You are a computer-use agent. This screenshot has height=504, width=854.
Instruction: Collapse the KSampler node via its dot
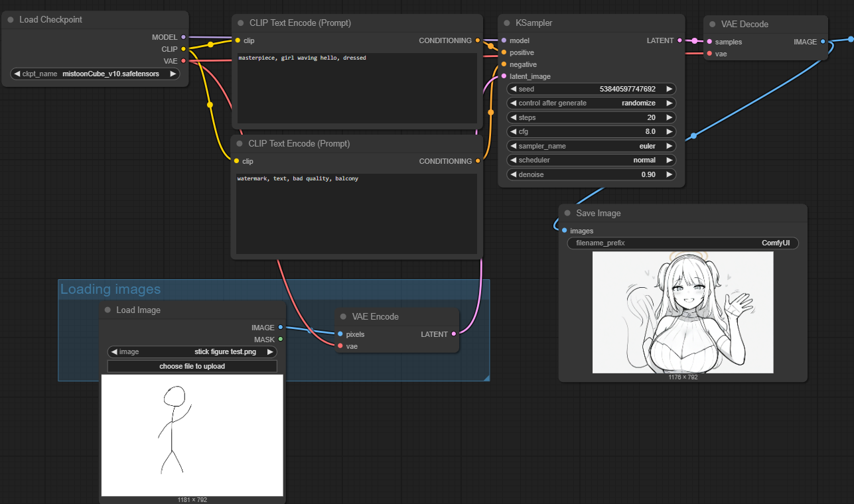coord(507,23)
